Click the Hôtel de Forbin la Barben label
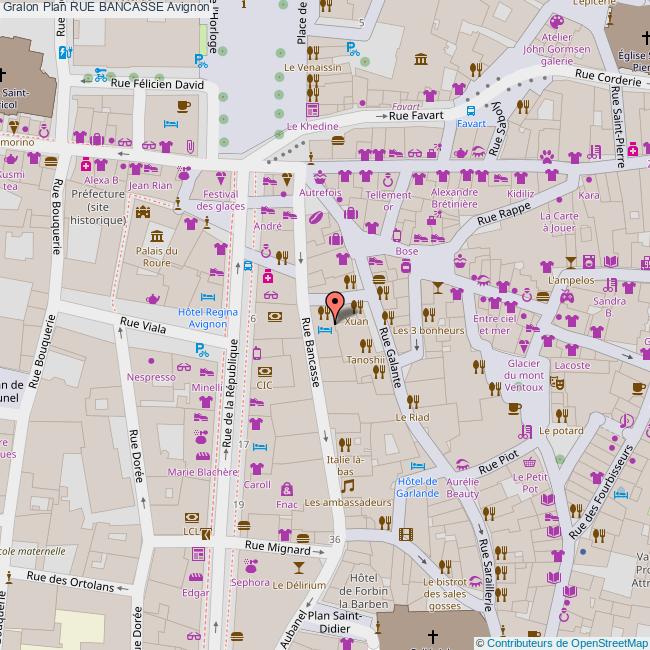650x650 pixels. point(363,591)
